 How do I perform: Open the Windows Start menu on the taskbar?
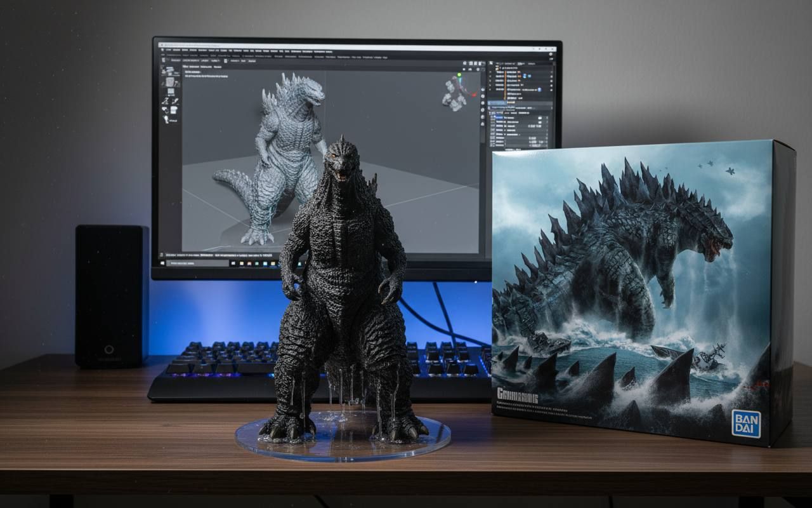[162, 263]
